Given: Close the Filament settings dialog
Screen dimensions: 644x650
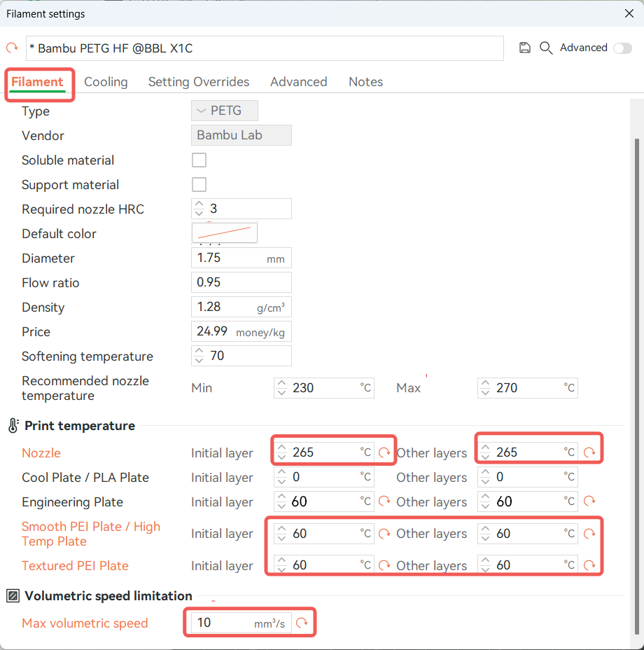Looking at the screenshot, I should pos(629,14).
